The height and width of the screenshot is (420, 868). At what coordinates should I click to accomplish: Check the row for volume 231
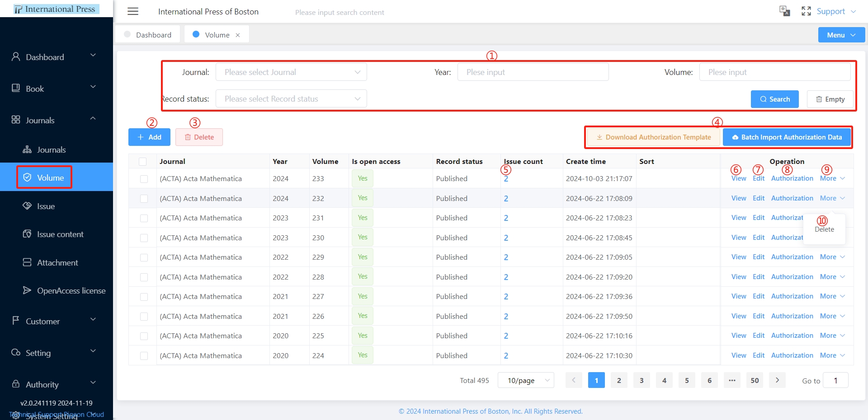(144, 218)
